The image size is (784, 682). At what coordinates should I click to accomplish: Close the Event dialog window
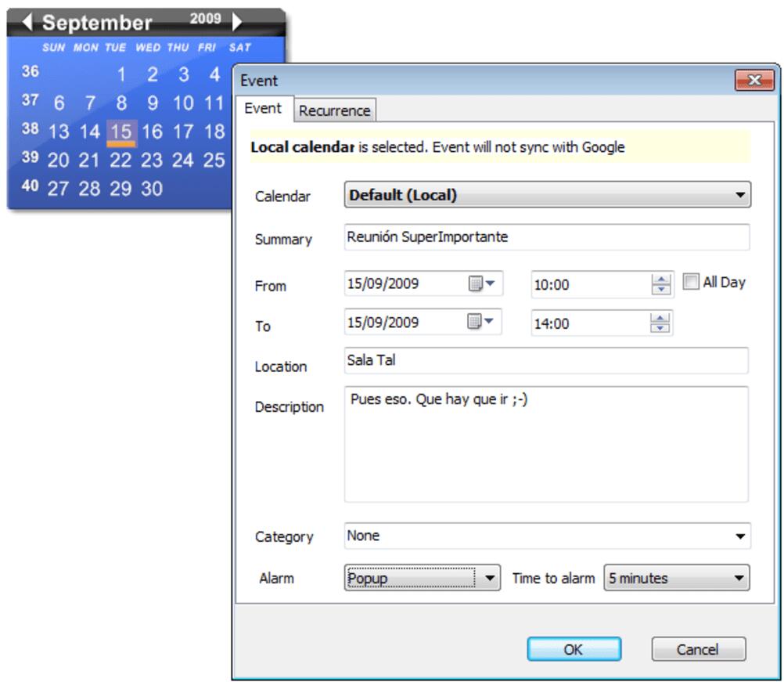click(x=754, y=81)
